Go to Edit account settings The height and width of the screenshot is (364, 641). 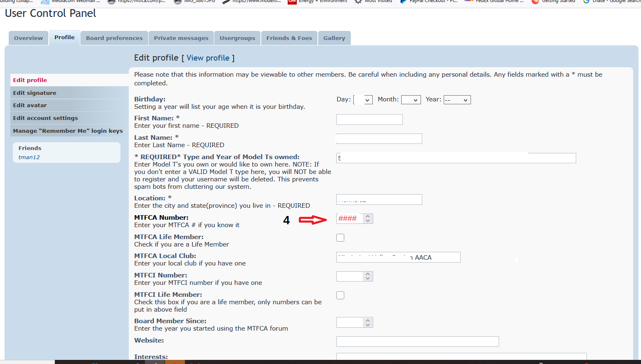pos(45,118)
